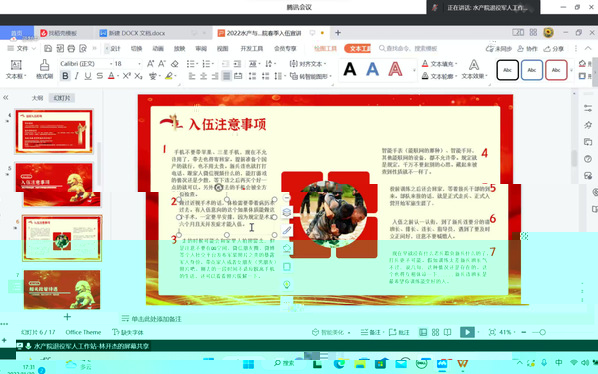Click the clear formatting eraser icon

pos(175,64)
